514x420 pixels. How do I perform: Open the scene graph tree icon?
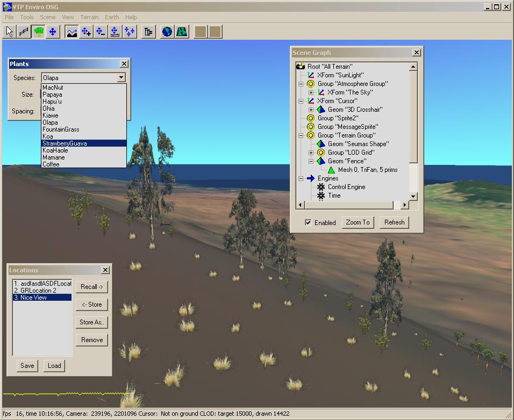click(x=148, y=32)
